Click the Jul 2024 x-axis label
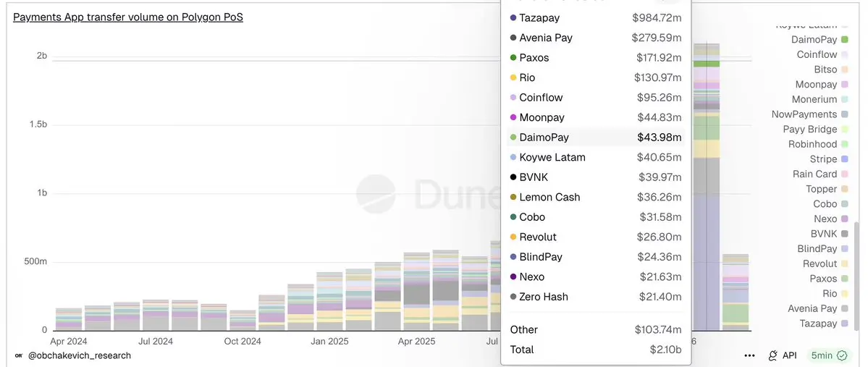Screen dimensions: 868x367 click(x=155, y=342)
